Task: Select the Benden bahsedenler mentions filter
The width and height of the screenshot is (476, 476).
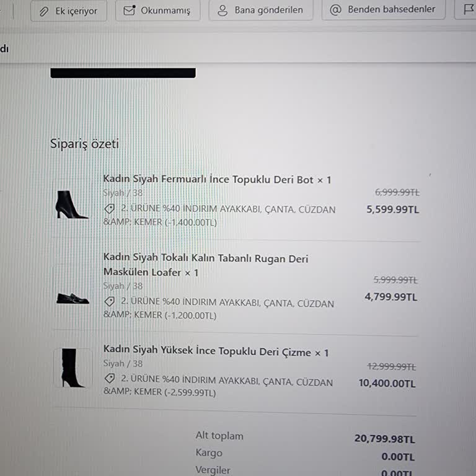Action: (x=384, y=9)
